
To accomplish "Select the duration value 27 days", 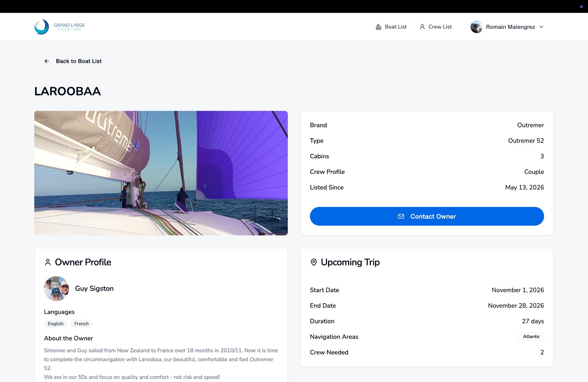I will coord(533,321).
